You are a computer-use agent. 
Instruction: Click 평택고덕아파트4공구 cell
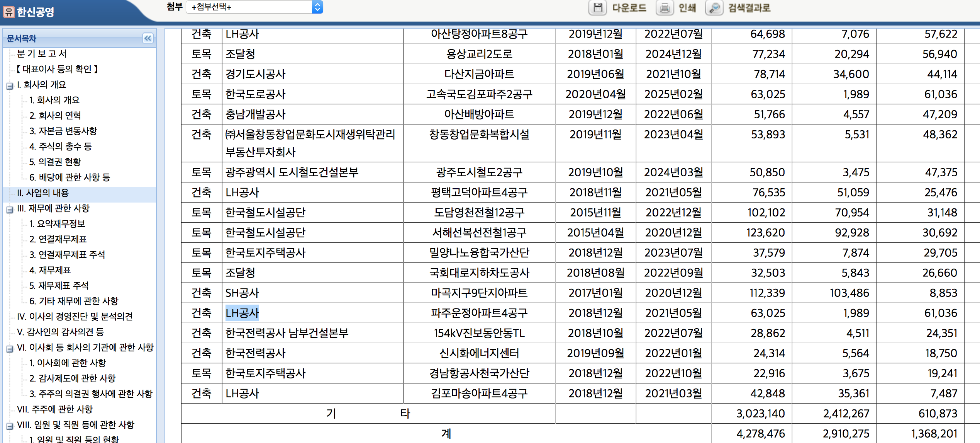click(479, 193)
